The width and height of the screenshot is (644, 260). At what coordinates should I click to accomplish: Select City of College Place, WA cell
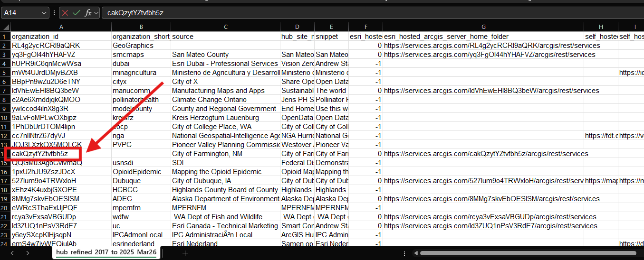(225, 127)
